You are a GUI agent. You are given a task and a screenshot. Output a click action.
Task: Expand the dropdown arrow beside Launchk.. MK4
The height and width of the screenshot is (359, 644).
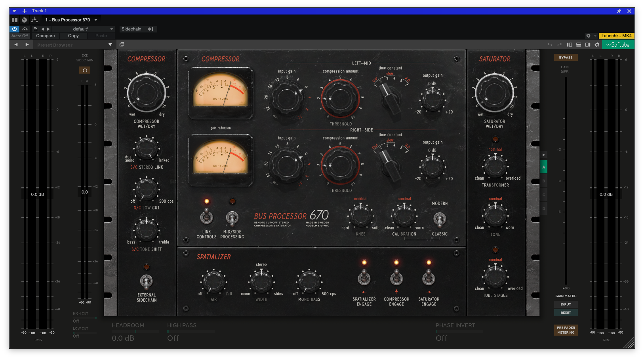595,36
